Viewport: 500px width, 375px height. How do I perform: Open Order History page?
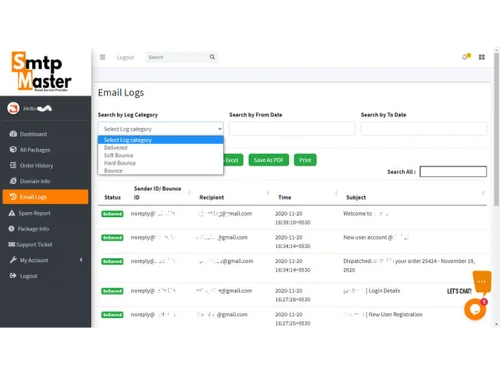point(36,165)
